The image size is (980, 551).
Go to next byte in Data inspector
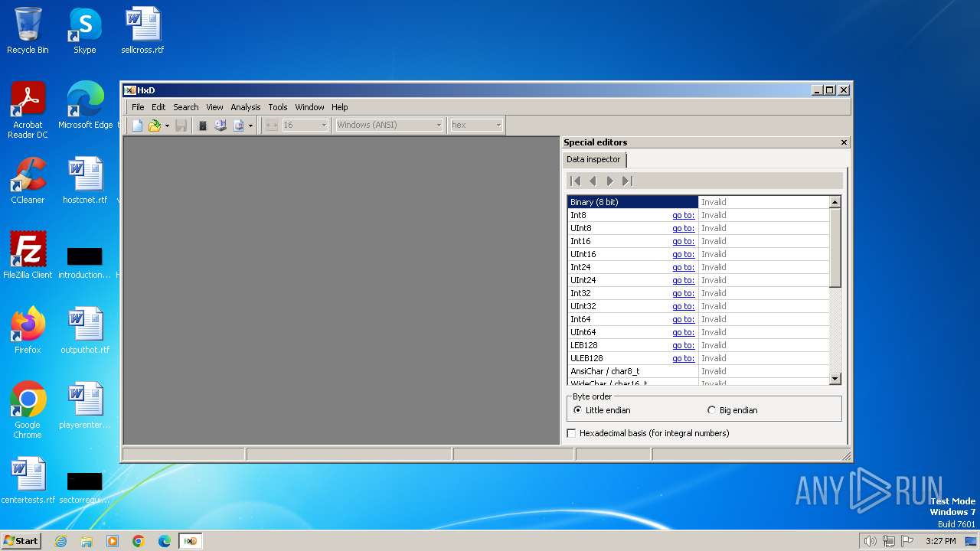[x=609, y=181]
